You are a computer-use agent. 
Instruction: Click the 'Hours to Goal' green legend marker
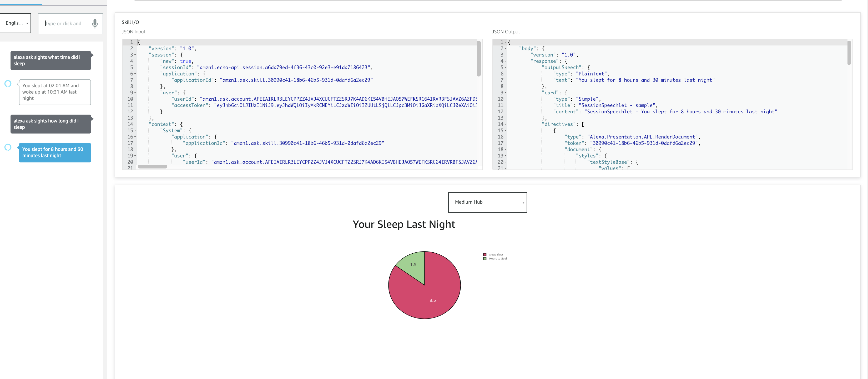pyautogui.click(x=485, y=259)
